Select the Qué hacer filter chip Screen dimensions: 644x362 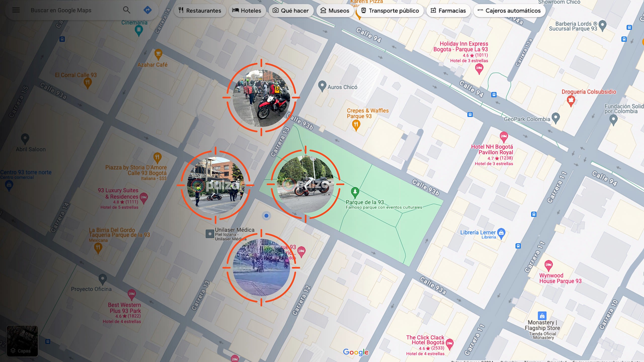[x=291, y=11]
